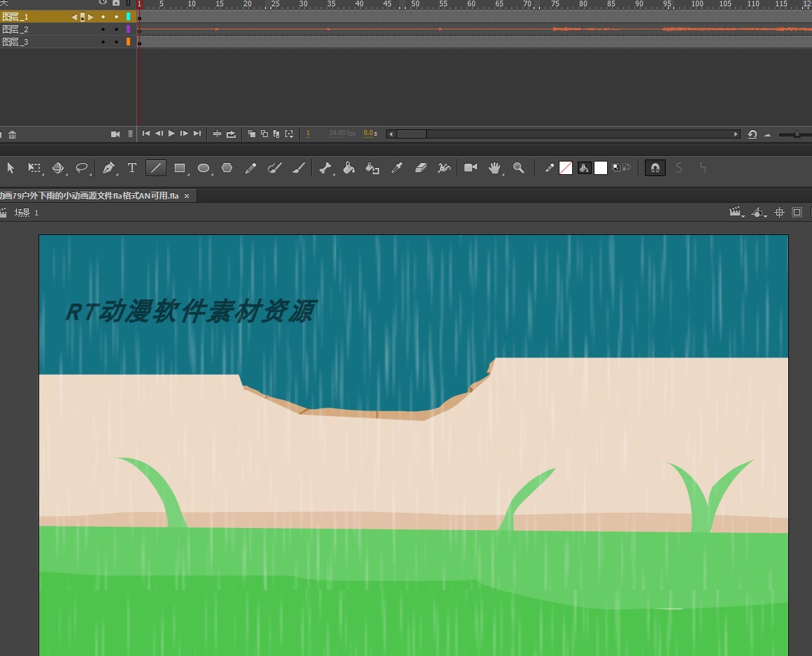The image size is (812, 656).
Task: Open the stroke color swatch
Action: [566, 168]
